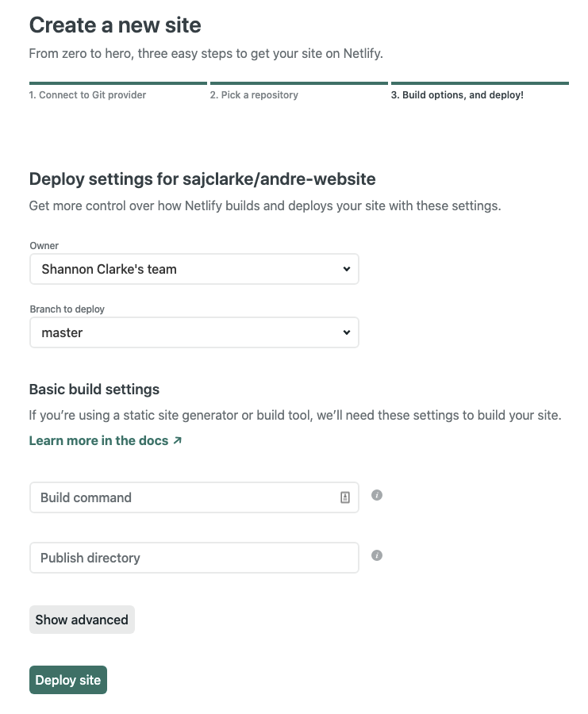Click the Deploy settings for sajclarke/andre-website heading

pos(202,178)
